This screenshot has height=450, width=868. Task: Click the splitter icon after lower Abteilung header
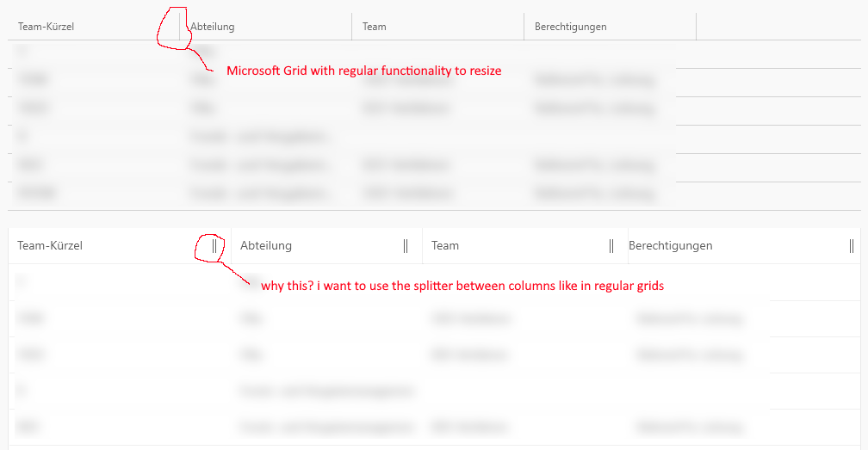coord(406,246)
